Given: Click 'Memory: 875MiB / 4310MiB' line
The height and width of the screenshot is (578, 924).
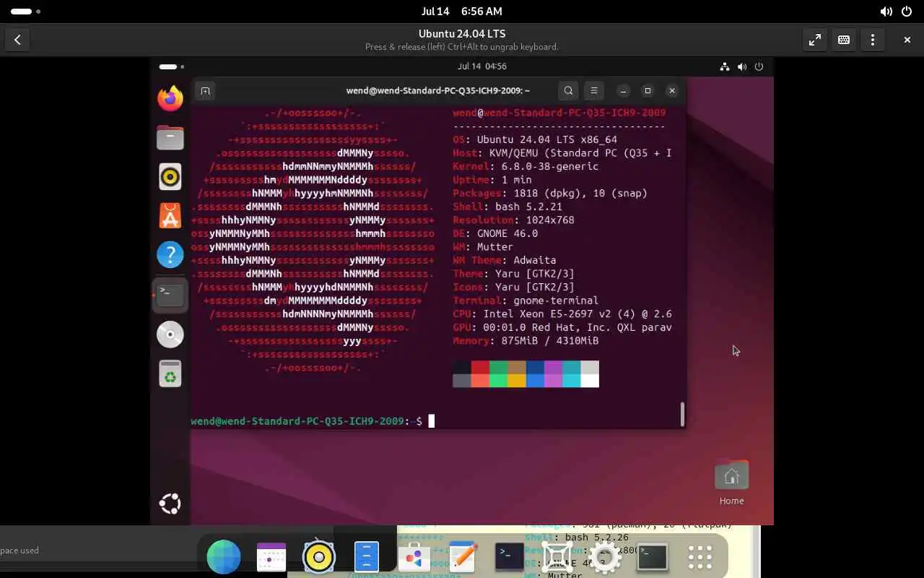Looking at the screenshot, I should [526, 340].
